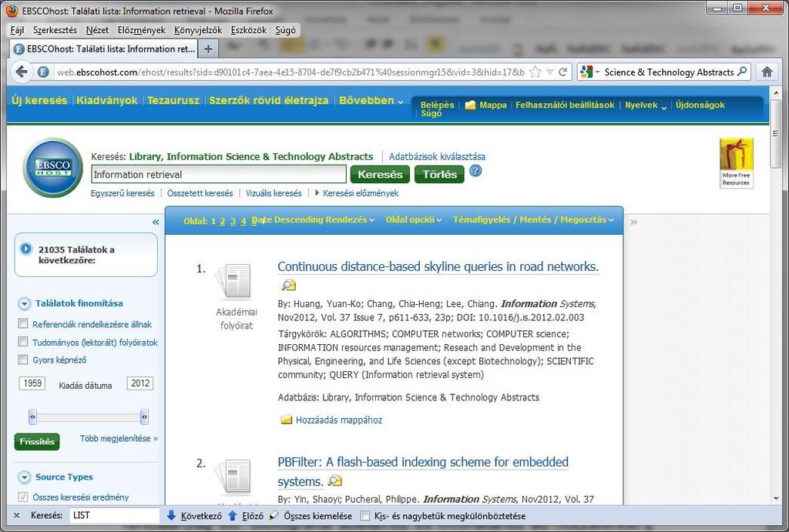789x532 pixels.
Task: Open the Oldal opciói dropdown
Action: pos(414,219)
